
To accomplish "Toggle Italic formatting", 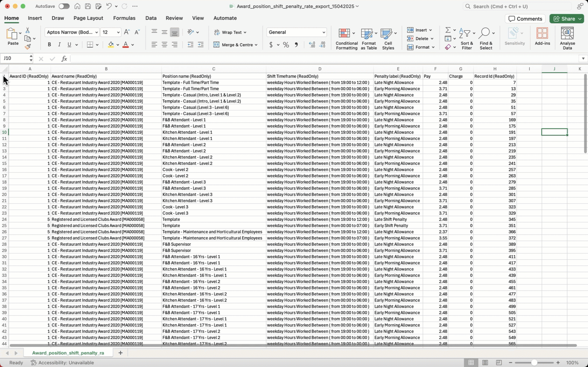I will point(59,45).
